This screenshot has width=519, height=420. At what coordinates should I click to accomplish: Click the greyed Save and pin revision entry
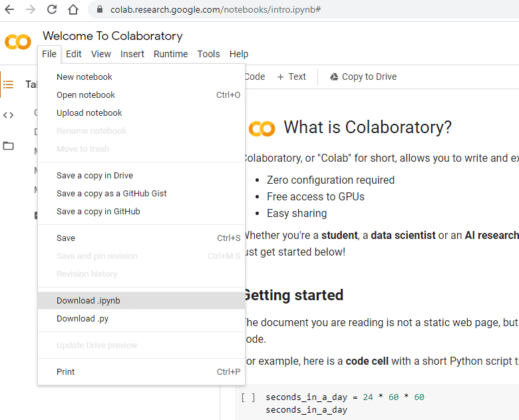141,256
